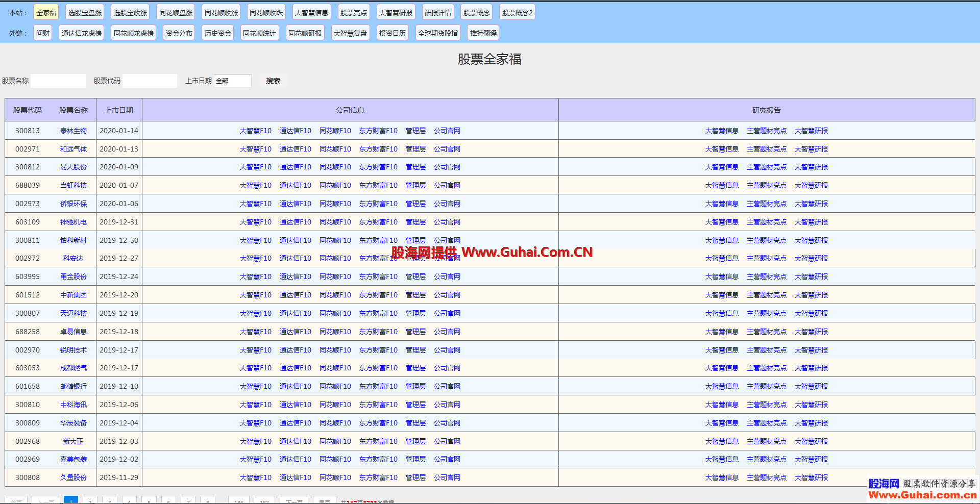Image resolution: width=980 pixels, height=504 pixels.
Task: Open stock name 久量股份
Action: click(73, 477)
